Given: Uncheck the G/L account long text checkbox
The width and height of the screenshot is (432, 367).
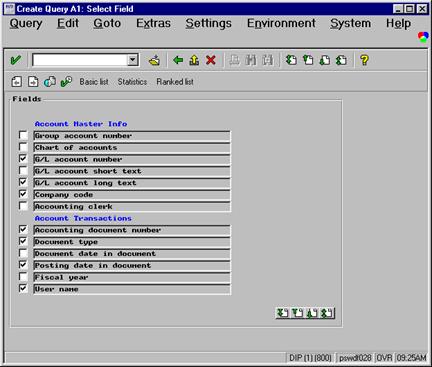Looking at the screenshot, I should pyautogui.click(x=23, y=182).
